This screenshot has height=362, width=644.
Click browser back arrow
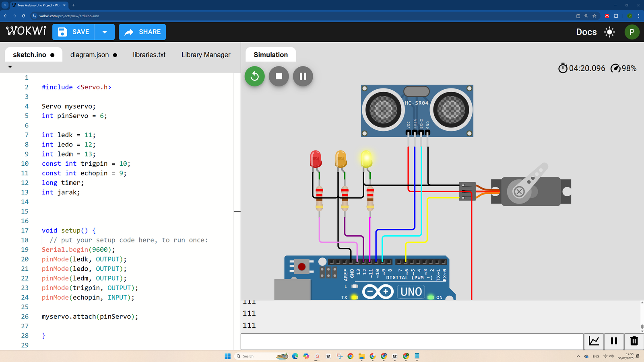pos(6,16)
